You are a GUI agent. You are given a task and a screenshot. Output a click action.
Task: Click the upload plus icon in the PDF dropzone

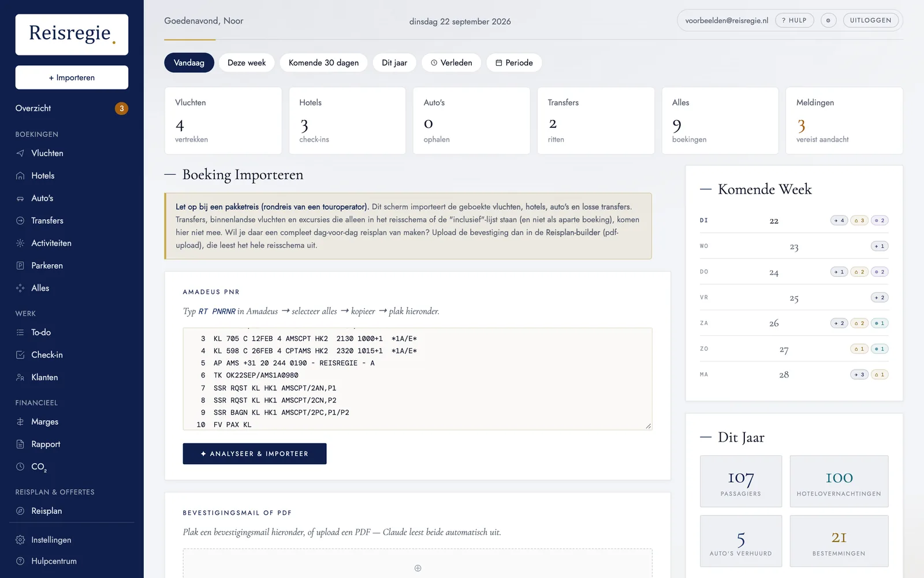click(418, 568)
